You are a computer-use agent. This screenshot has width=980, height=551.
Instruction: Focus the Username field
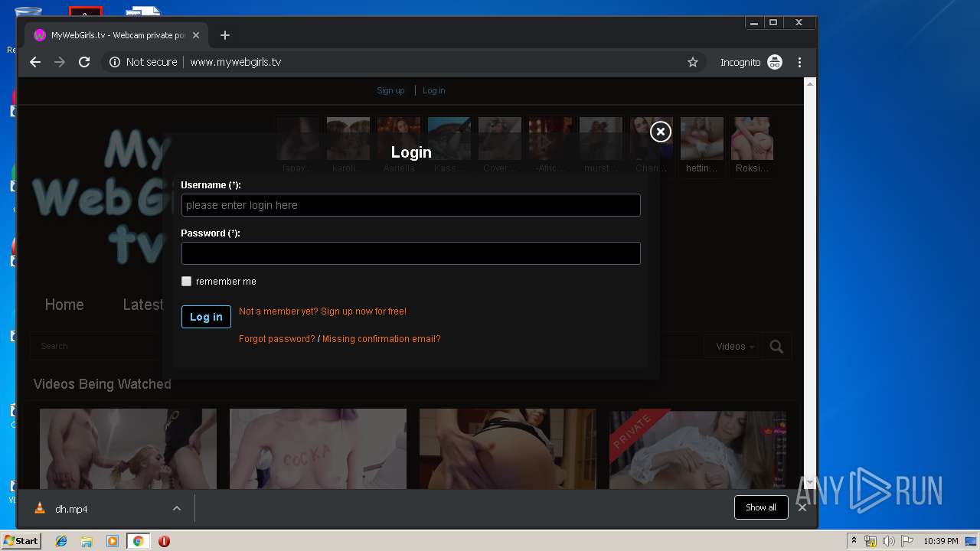pyautogui.click(x=410, y=205)
